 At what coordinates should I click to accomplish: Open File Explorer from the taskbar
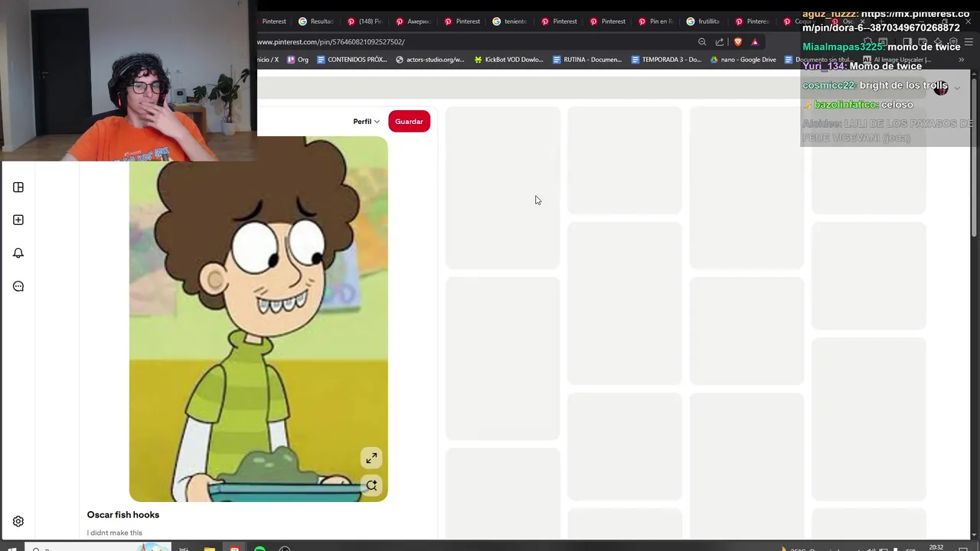(209, 548)
